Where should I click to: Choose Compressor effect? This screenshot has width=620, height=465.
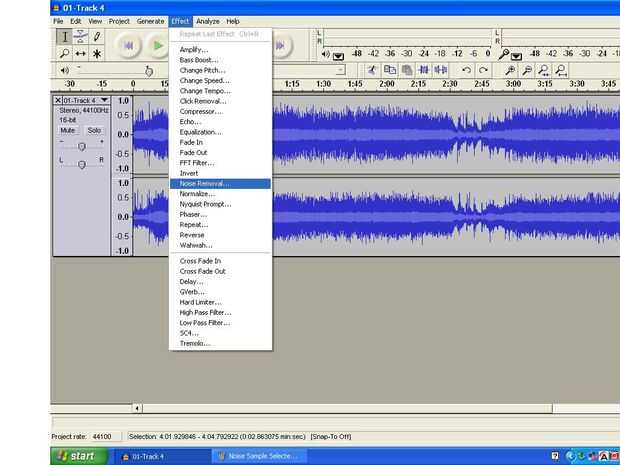[220, 112]
